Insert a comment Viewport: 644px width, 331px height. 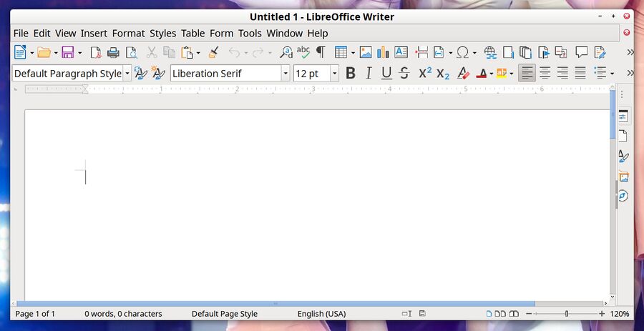[x=581, y=52]
